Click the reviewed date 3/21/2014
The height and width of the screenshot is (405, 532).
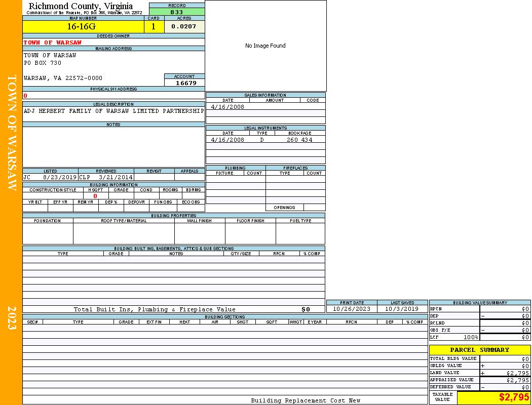click(x=116, y=178)
